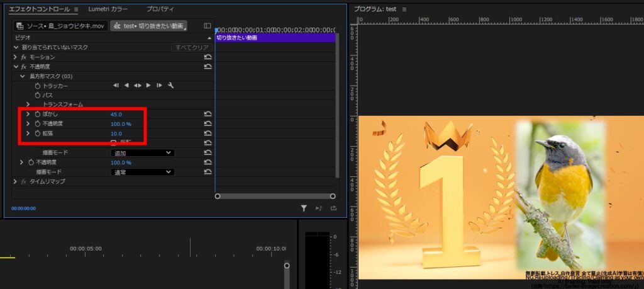Toggle stopwatch for mask 不透明度
The width and height of the screenshot is (644, 289).
click(37, 124)
